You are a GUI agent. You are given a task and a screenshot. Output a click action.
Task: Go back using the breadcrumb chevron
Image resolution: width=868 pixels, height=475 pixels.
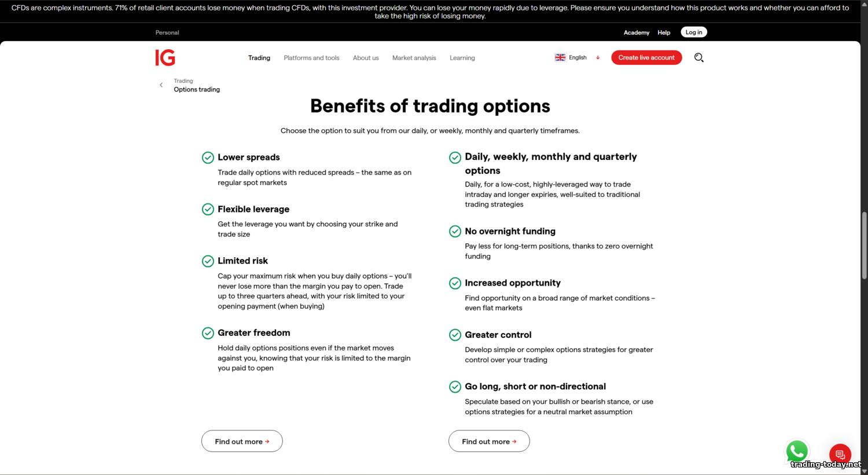[161, 85]
